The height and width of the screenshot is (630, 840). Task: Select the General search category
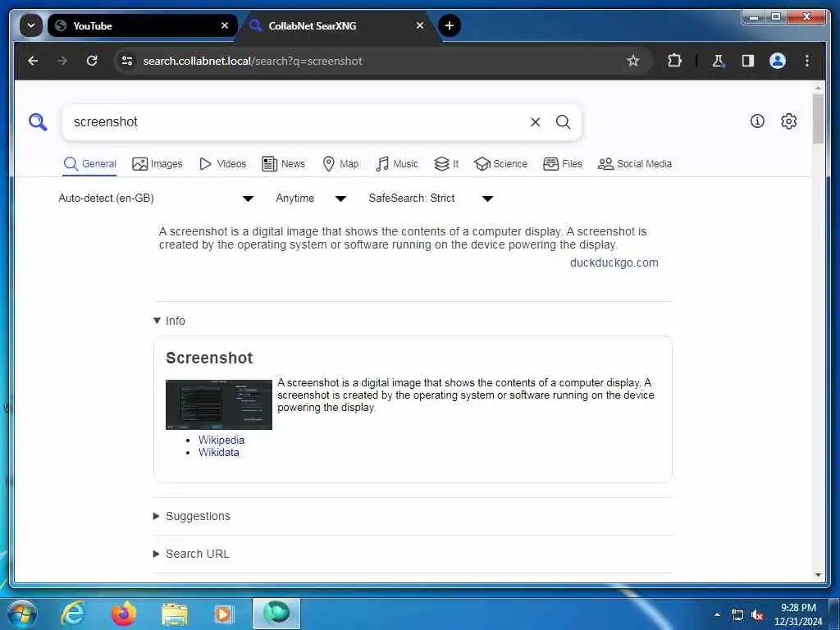click(x=90, y=164)
